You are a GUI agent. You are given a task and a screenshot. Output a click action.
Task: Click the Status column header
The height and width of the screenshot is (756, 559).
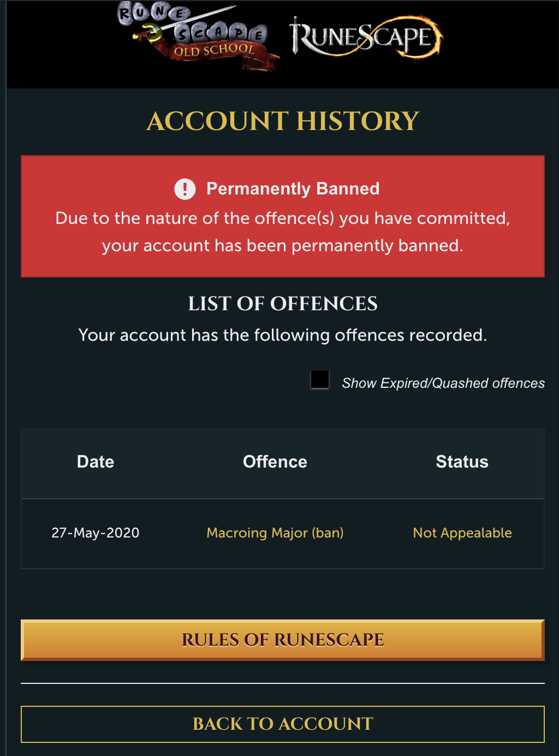pyautogui.click(x=462, y=462)
